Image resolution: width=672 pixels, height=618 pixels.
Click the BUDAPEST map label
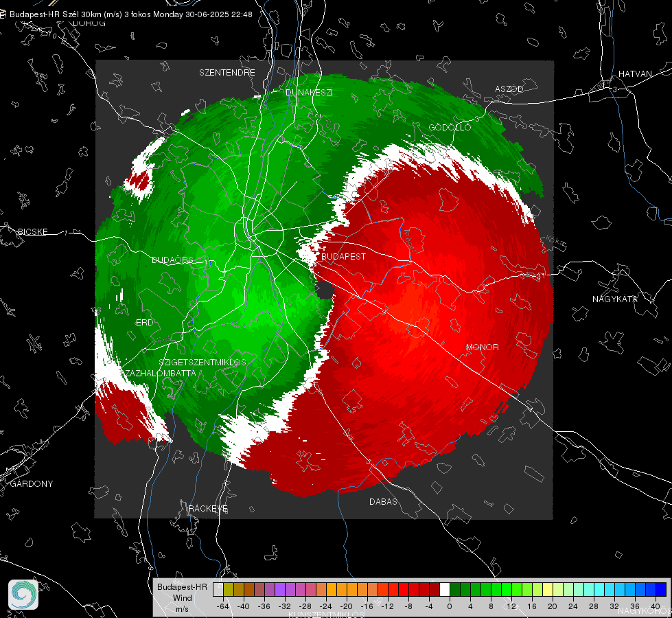(343, 256)
